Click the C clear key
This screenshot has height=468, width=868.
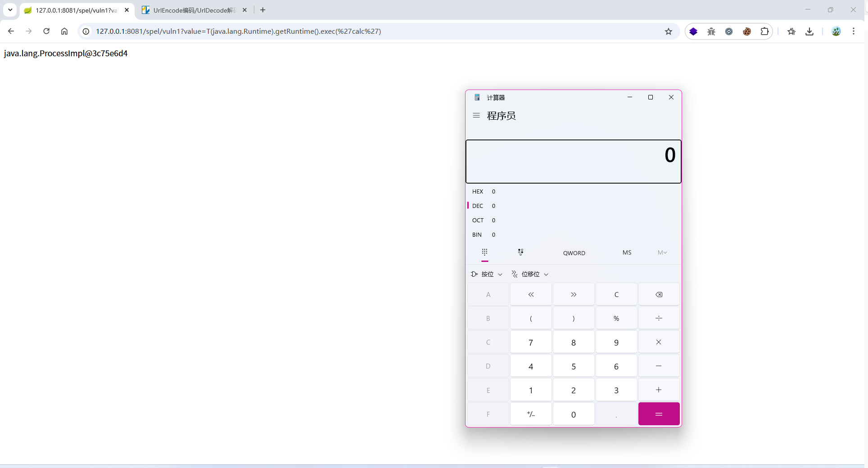point(616,294)
